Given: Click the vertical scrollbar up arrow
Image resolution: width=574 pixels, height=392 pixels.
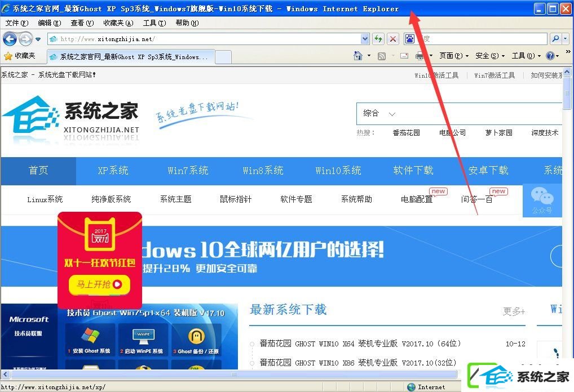Looking at the screenshot, I should [x=567, y=72].
